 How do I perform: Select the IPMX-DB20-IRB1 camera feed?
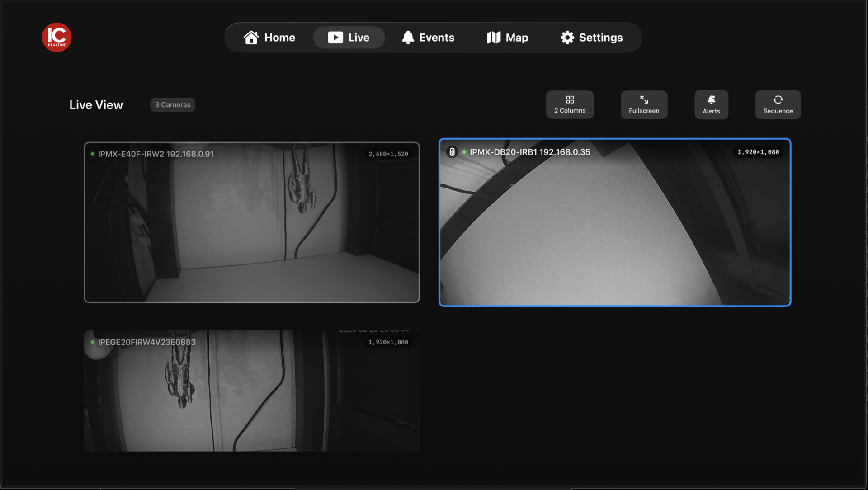(x=615, y=222)
